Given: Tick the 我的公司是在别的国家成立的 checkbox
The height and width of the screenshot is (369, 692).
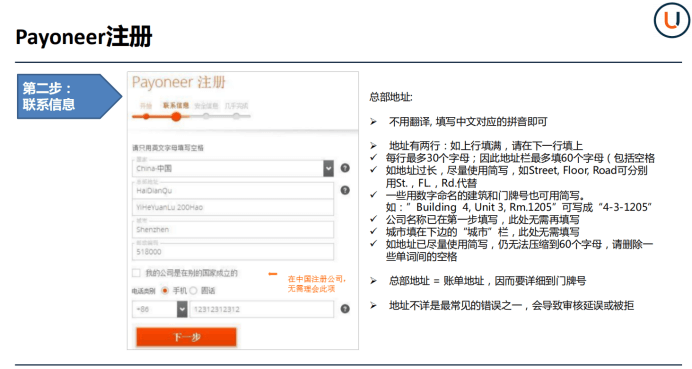Looking at the screenshot, I should (136, 273).
